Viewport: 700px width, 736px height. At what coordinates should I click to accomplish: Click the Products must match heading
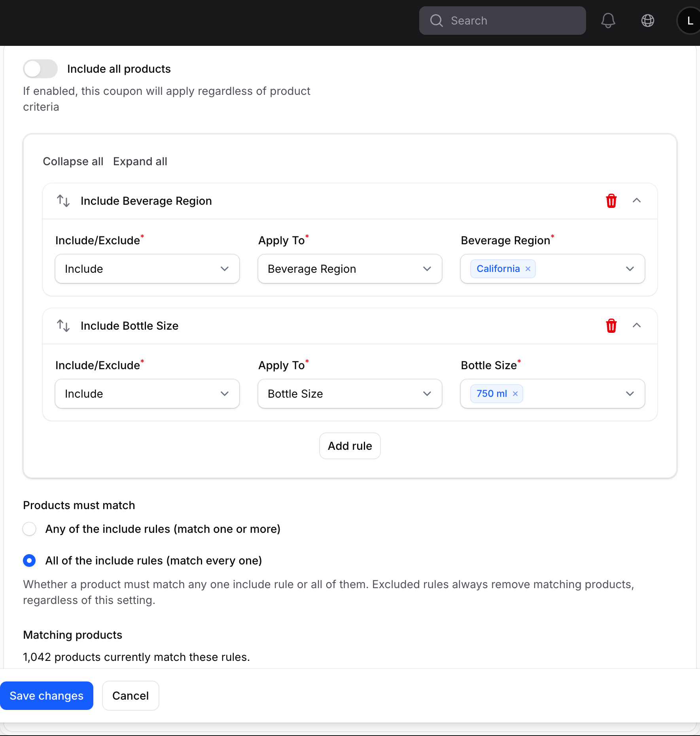point(79,505)
